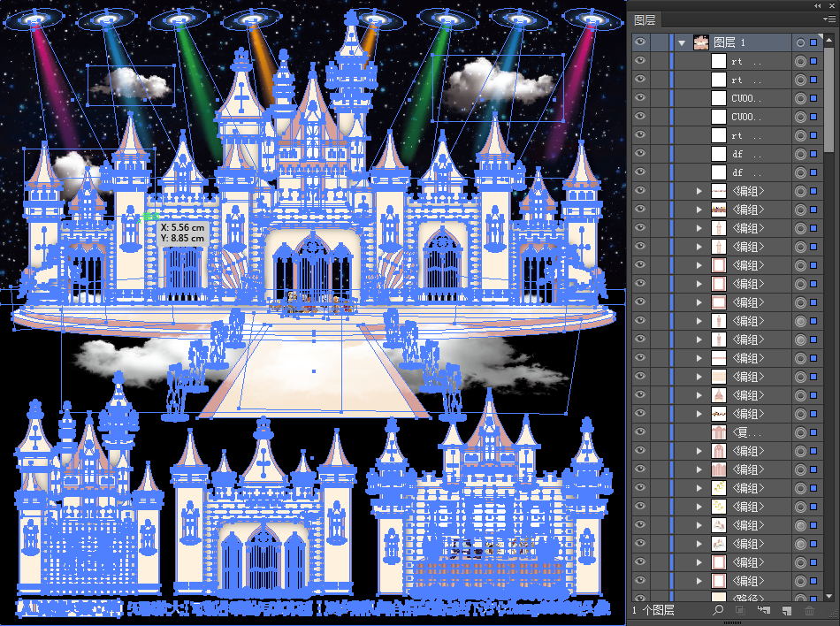This screenshot has width=840, height=626.
Task: Click selection square of first <编组> row
Action: 813,191
